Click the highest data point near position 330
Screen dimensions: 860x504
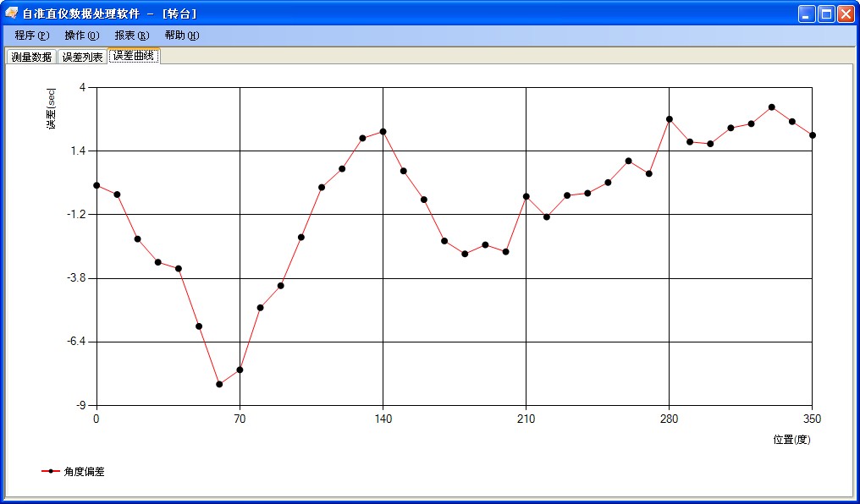tap(771, 107)
